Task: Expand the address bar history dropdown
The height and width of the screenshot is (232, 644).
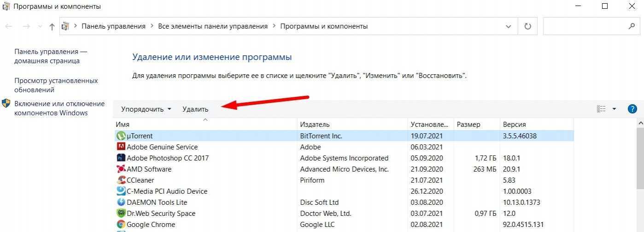Action: point(509,27)
